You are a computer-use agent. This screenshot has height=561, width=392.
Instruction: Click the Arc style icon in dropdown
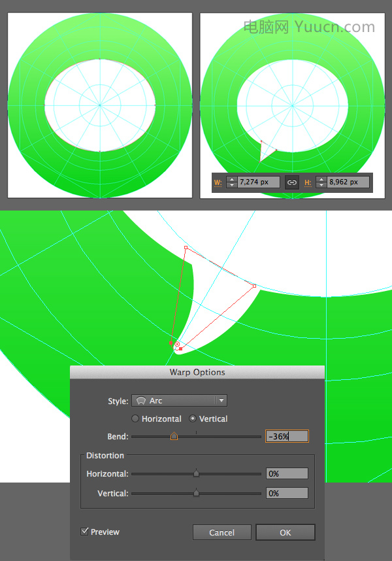pyautogui.click(x=141, y=401)
